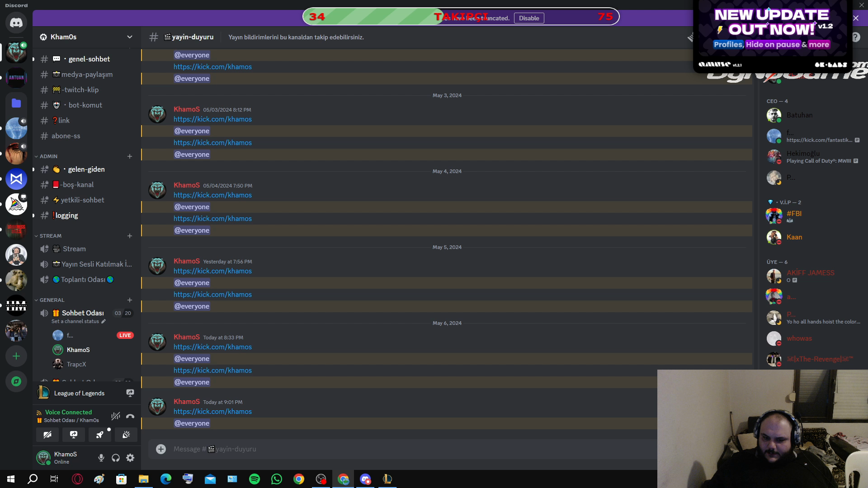The image size is (868, 488).
Task: Turn on camera in voice controls
Action: tap(47, 435)
